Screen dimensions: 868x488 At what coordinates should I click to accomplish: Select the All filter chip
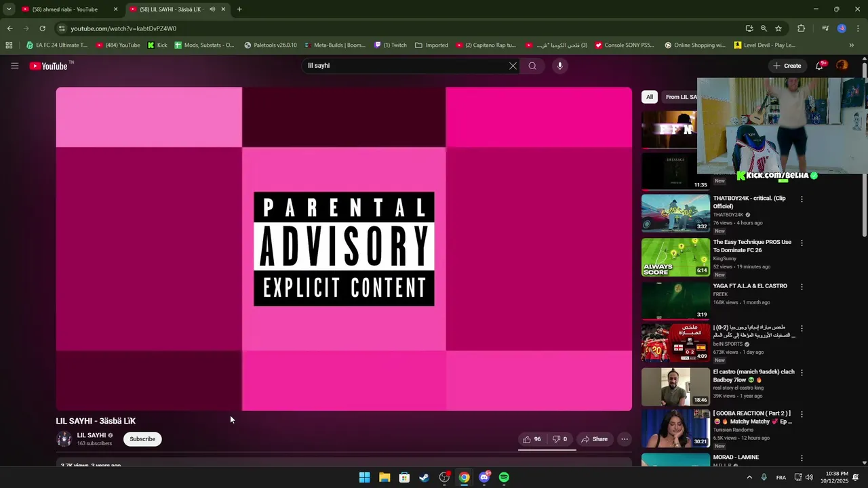(x=650, y=97)
